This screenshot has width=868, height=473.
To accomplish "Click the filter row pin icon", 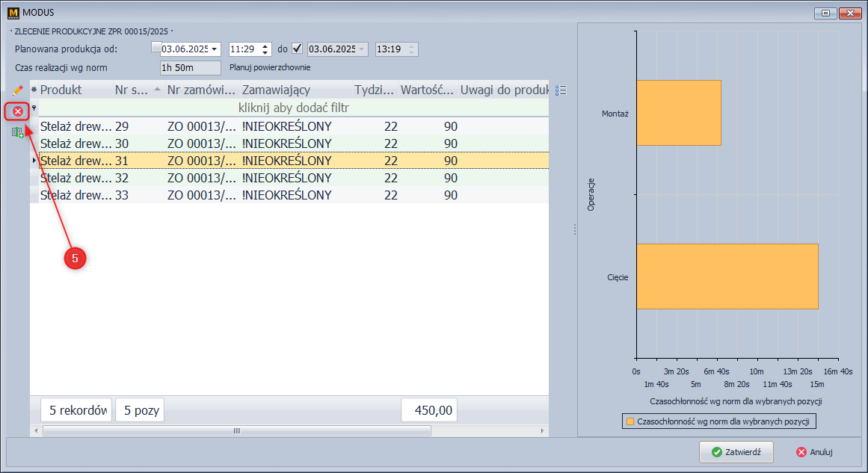I will pos(34,108).
